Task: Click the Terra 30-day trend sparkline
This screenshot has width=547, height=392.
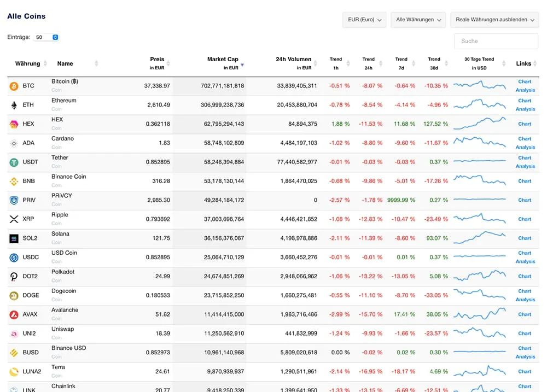Action: (x=480, y=371)
